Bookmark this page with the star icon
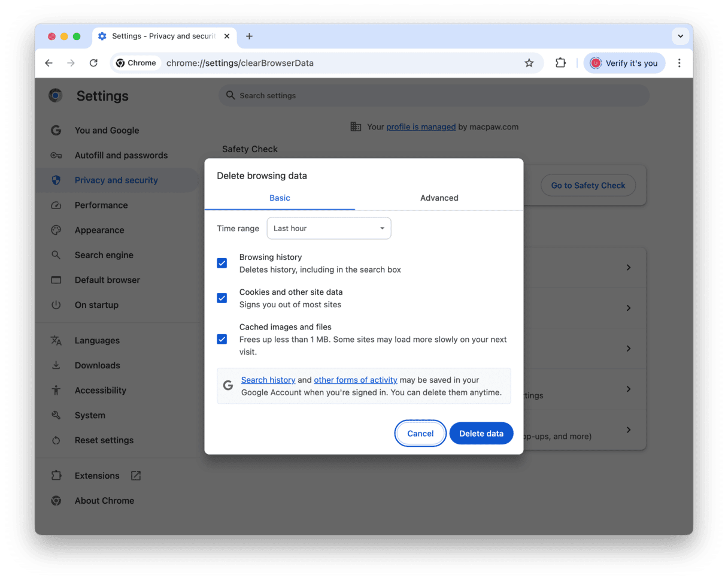Image resolution: width=728 pixels, height=581 pixels. pos(529,63)
